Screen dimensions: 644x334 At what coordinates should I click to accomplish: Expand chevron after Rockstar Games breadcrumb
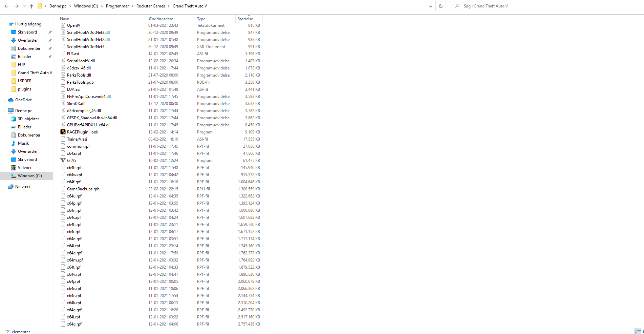(x=169, y=6)
